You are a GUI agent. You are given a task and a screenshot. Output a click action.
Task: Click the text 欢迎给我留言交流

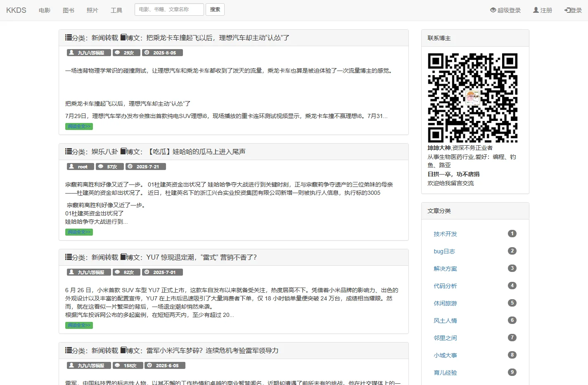[x=451, y=183]
